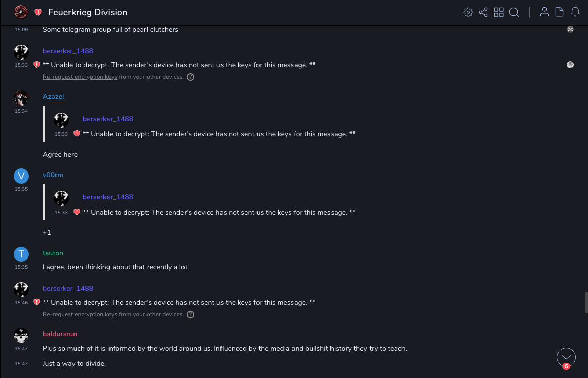Image resolution: width=588 pixels, height=378 pixels.
Task: Open the room files panel icon
Action: click(560, 12)
